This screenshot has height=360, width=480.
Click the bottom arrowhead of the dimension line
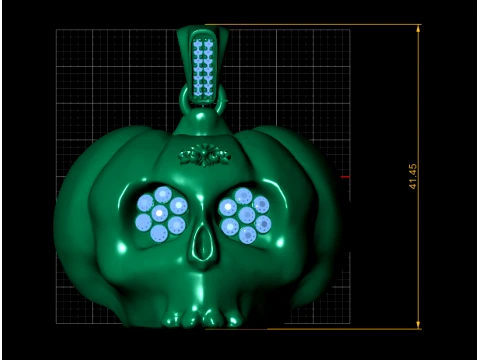click(x=418, y=325)
